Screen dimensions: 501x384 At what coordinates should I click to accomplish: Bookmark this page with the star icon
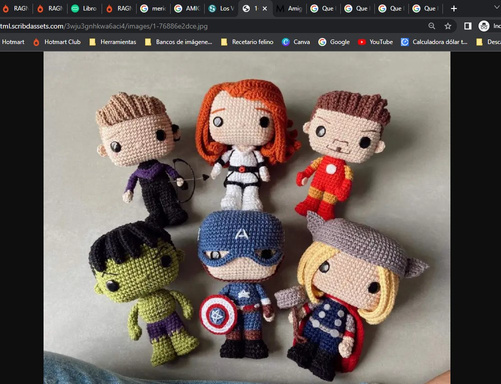448,26
